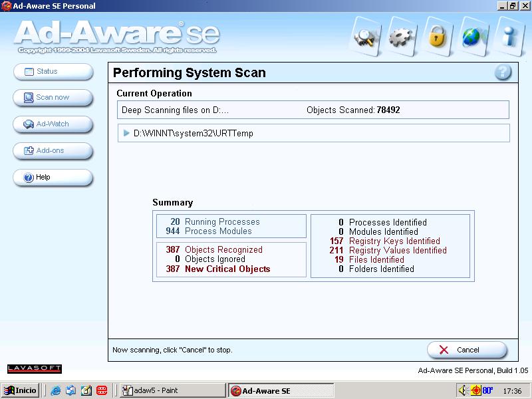Open the scan tool magnifier icon
The width and height of the screenshot is (532, 399).
pos(366,37)
